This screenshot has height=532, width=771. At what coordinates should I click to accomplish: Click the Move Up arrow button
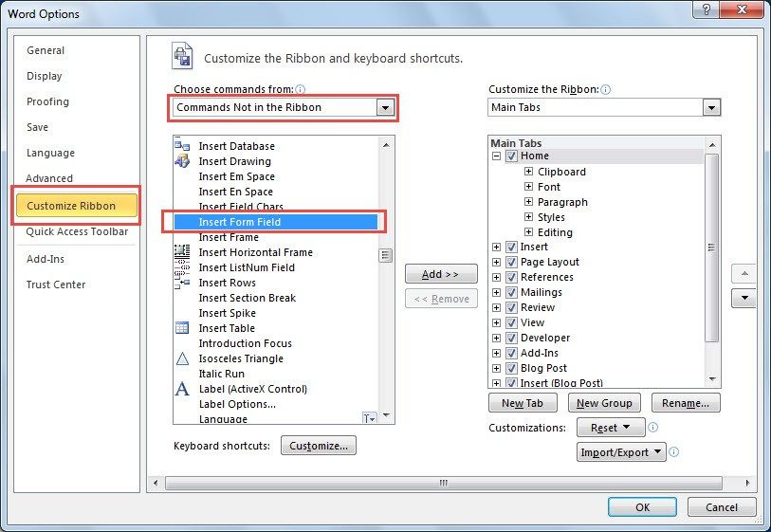(x=743, y=273)
